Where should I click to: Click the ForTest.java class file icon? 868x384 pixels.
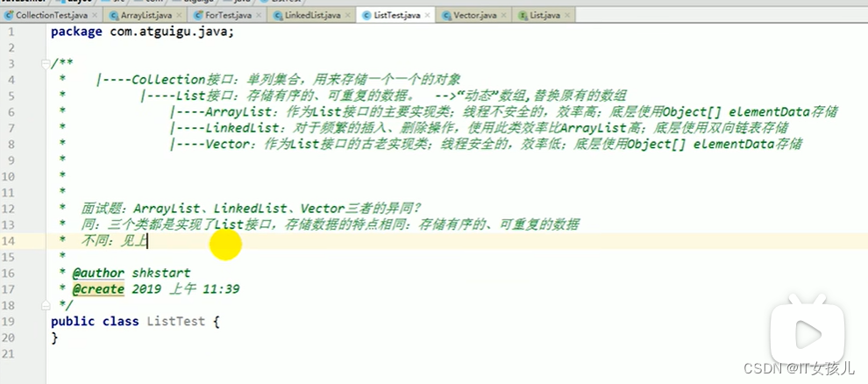(198, 16)
